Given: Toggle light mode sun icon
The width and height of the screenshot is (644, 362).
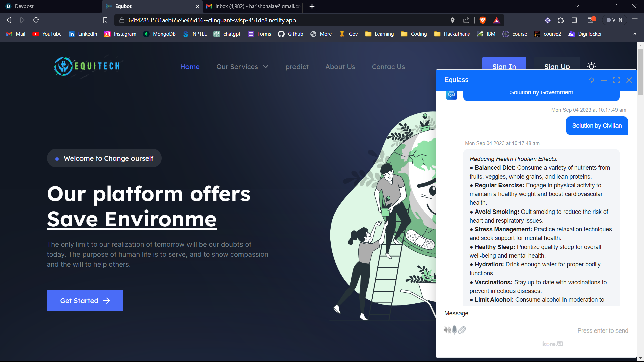Looking at the screenshot, I should point(591,66).
